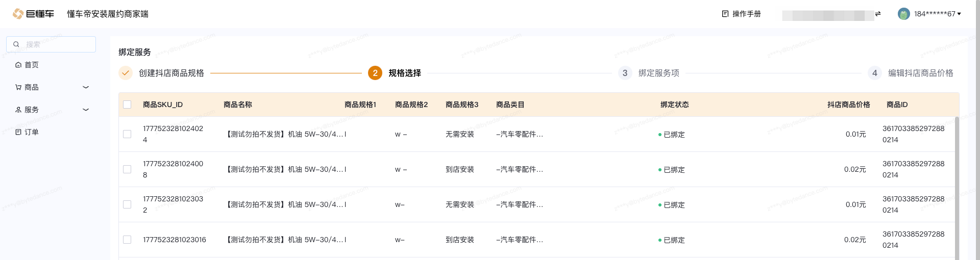Toggle the select-all header checkbox
The image size is (980, 260).
(127, 105)
